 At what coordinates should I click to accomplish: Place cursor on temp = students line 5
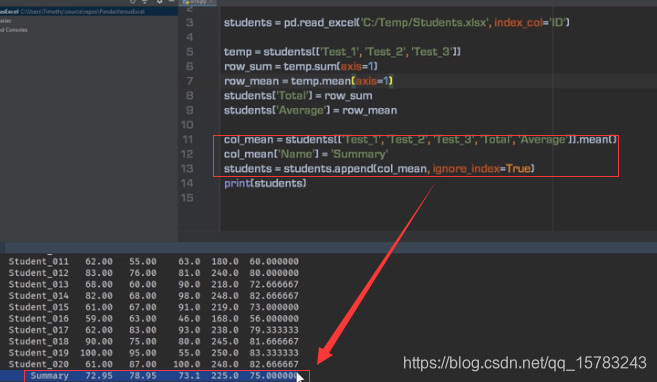[342, 52]
